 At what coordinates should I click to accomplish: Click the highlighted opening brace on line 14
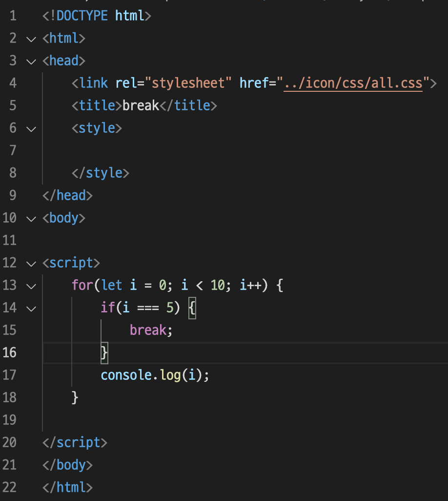192,308
